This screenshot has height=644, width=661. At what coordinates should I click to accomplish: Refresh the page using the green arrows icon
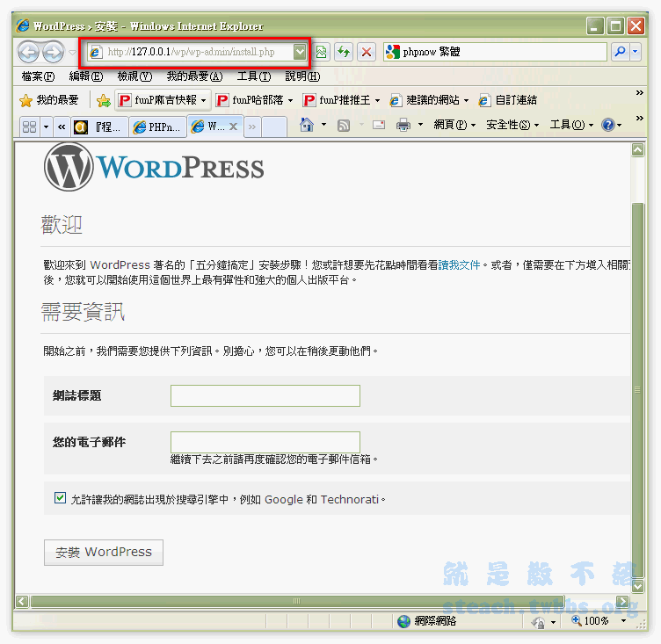[x=344, y=52]
